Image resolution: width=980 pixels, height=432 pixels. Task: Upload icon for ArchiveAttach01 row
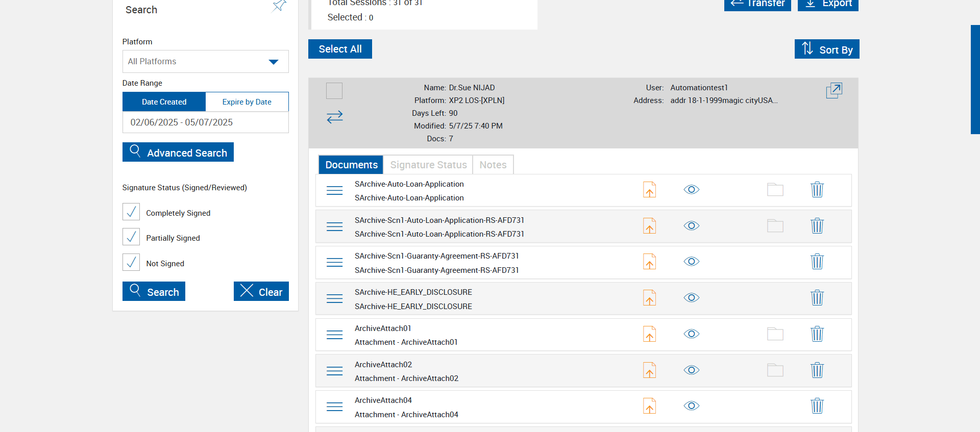pos(649,334)
